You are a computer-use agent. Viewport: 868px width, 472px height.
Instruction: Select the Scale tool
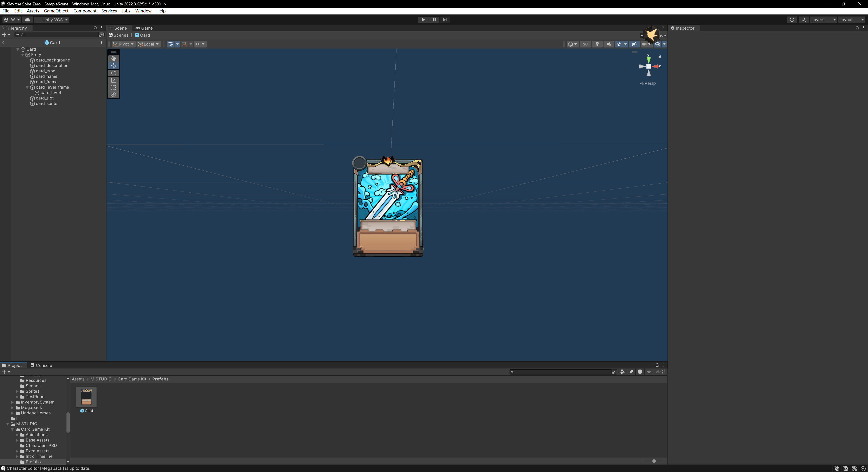click(x=113, y=80)
